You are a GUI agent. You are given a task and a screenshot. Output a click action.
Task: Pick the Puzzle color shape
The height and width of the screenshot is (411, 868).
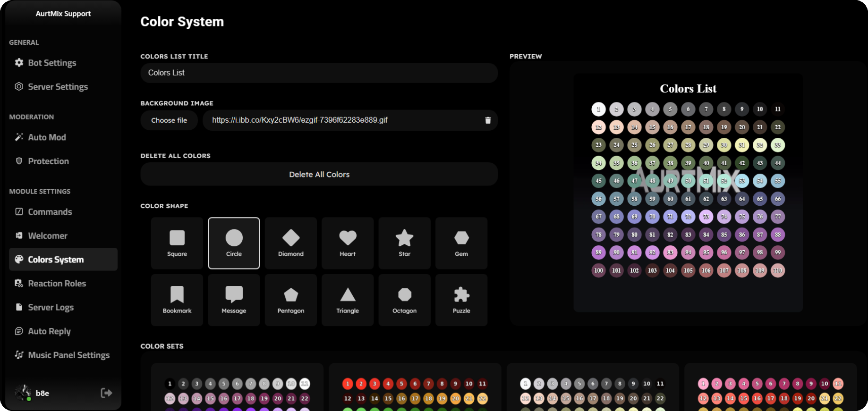click(461, 300)
